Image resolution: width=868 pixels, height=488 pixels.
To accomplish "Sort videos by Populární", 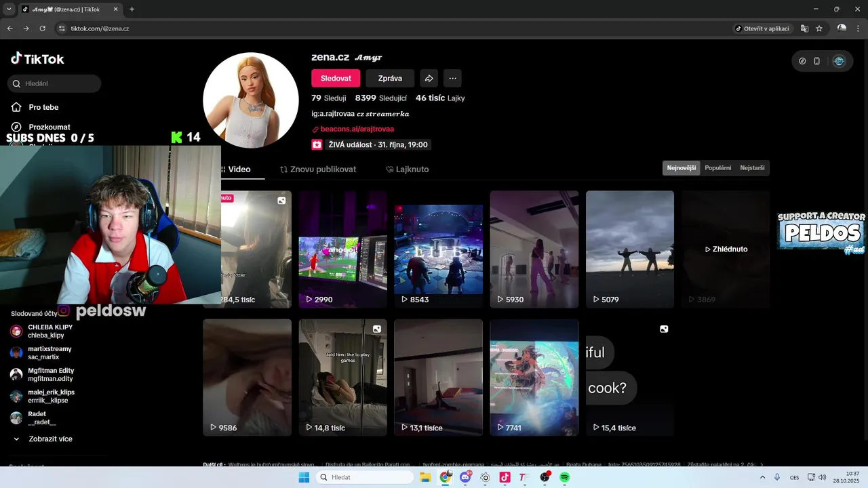I will 718,168.
